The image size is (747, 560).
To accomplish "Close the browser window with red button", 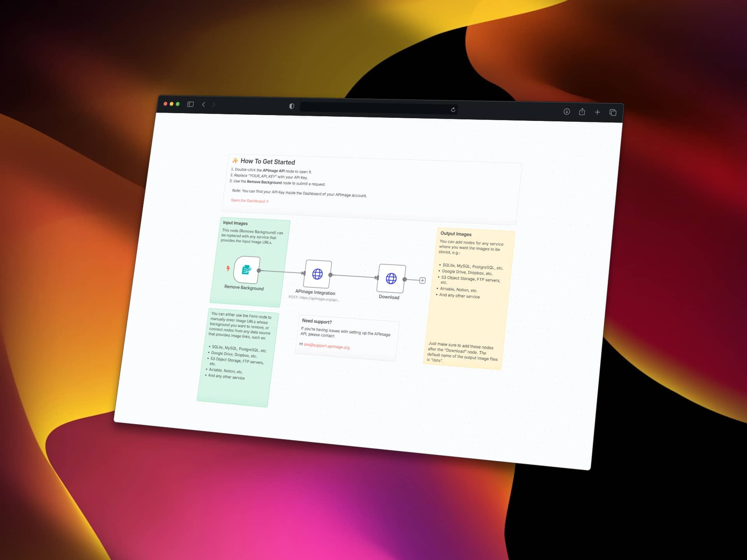I will (x=165, y=104).
